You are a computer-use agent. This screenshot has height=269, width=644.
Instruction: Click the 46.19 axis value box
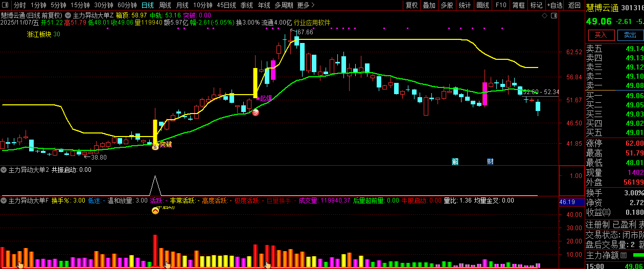point(571,202)
